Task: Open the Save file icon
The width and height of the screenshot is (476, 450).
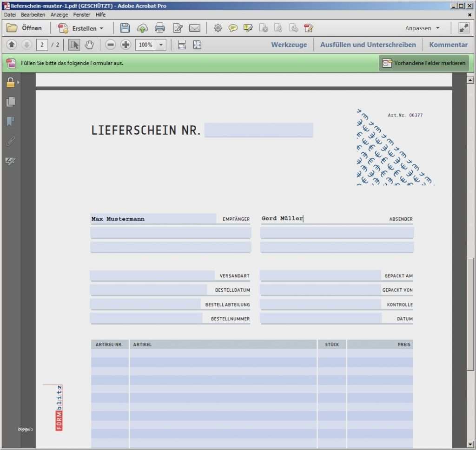Action: coord(125,28)
